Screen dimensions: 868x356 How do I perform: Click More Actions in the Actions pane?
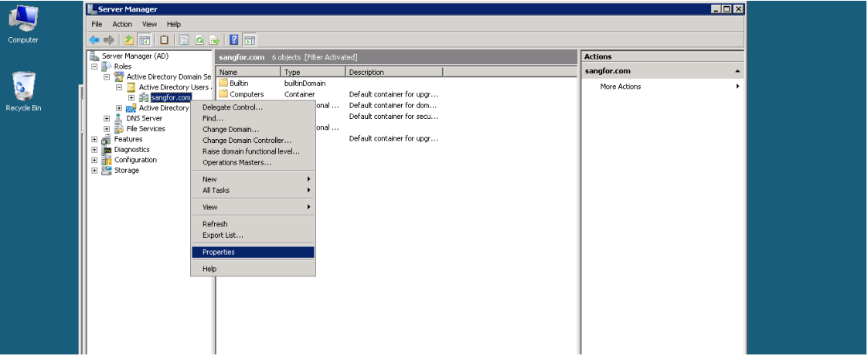click(x=621, y=86)
